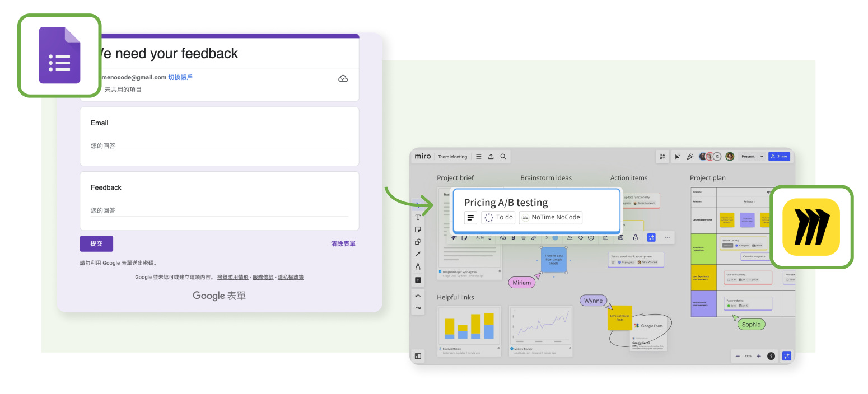The height and width of the screenshot is (394, 868).
Task: Click the Google 表單 logo link
Action: (219, 295)
